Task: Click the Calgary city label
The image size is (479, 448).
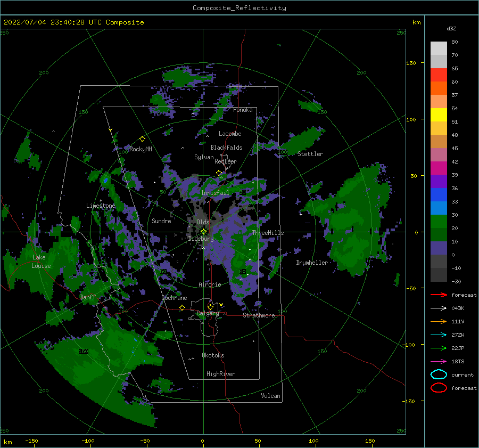Action: coord(208,313)
